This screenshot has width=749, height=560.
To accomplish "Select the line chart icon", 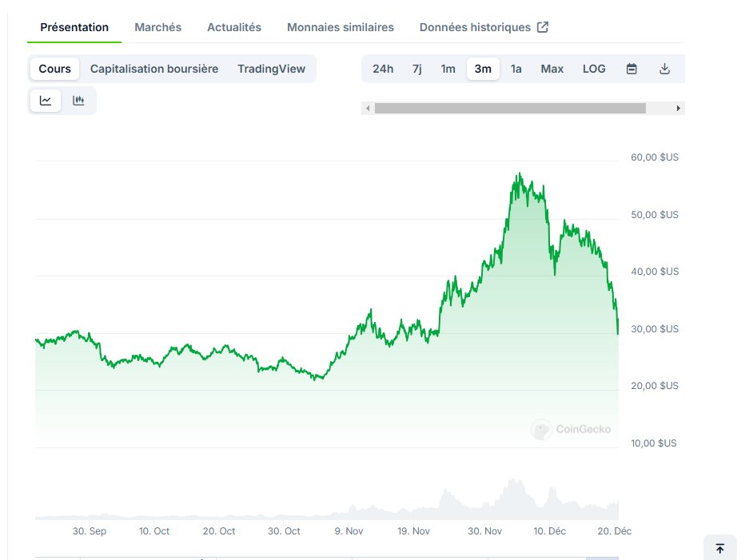I will (x=45, y=100).
